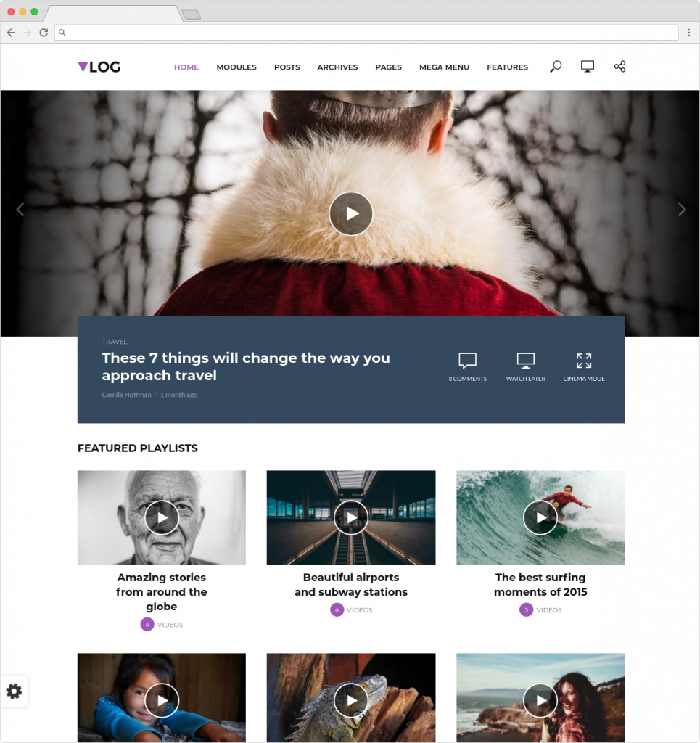The width and height of the screenshot is (700, 743).
Task: Enable Cinema Mode expand icon
Action: point(583,361)
